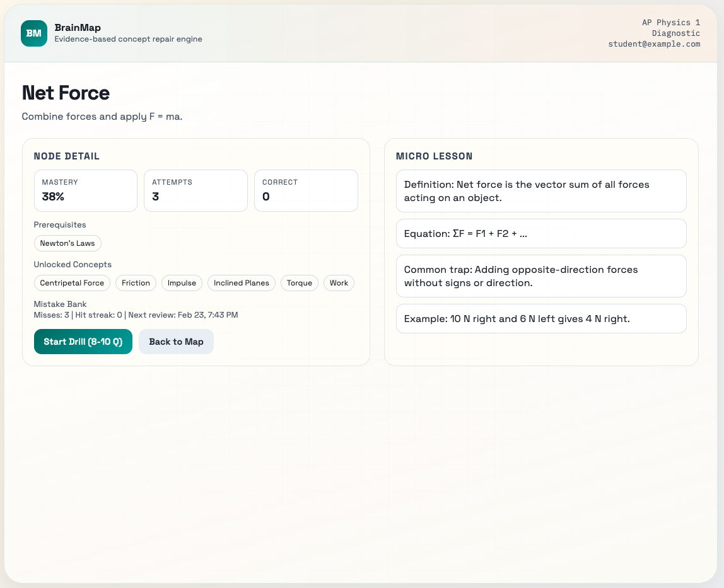The height and width of the screenshot is (588, 724).
Task: Click the Common trap lesson card
Action: coord(541,276)
